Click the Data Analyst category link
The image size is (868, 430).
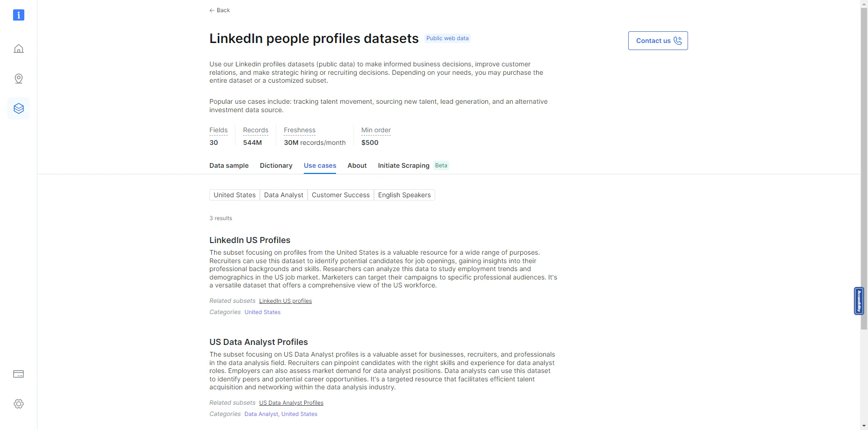pyautogui.click(x=261, y=414)
